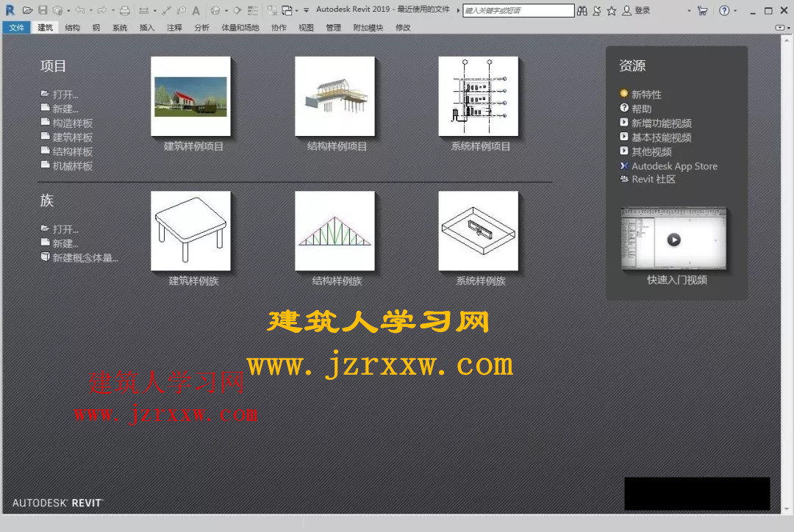Open the 文件 file tab
The image size is (794, 532).
(17, 27)
